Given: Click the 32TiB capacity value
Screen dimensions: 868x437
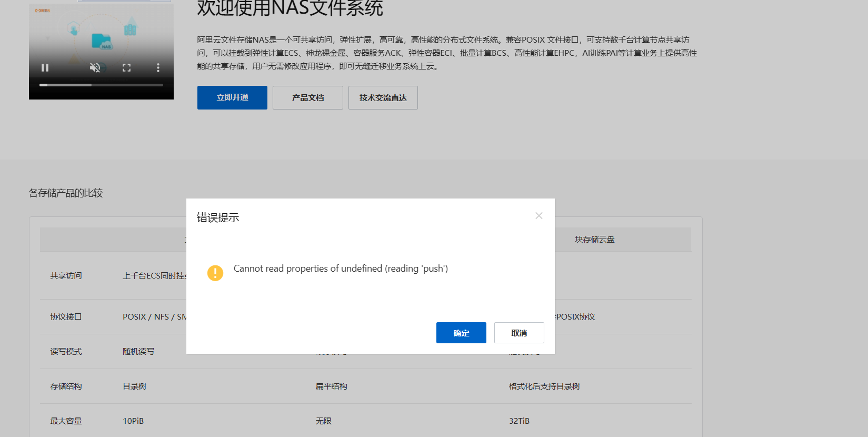Looking at the screenshot, I should point(519,421).
